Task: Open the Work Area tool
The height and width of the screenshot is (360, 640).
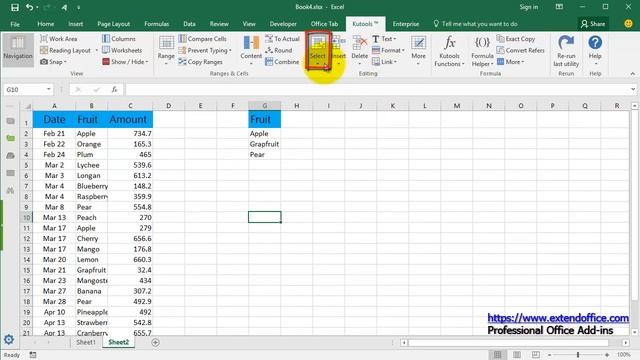Action: tap(59, 39)
